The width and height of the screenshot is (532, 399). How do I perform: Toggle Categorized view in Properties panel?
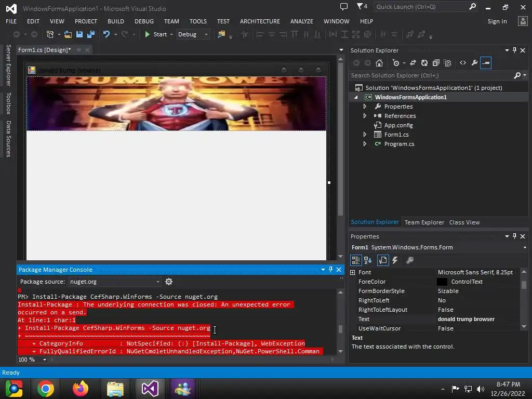[x=355, y=260]
